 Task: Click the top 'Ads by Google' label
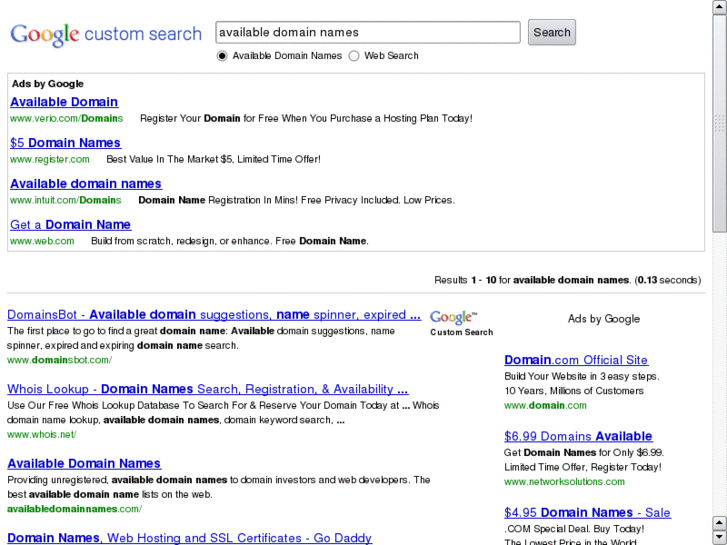pos(48,84)
